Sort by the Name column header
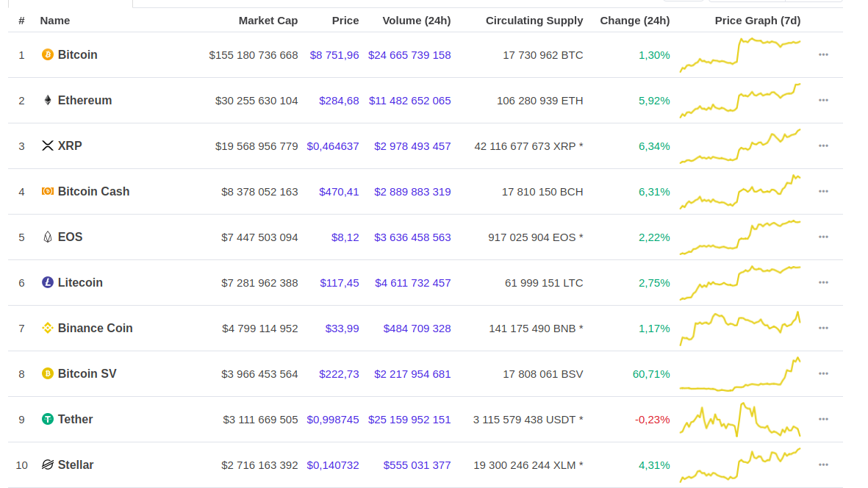 pyautogui.click(x=55, y=21)
